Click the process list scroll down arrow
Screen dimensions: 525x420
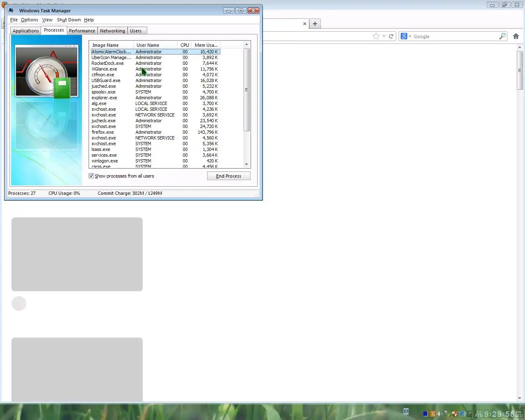pyautogui.click(x=247, y=164)
